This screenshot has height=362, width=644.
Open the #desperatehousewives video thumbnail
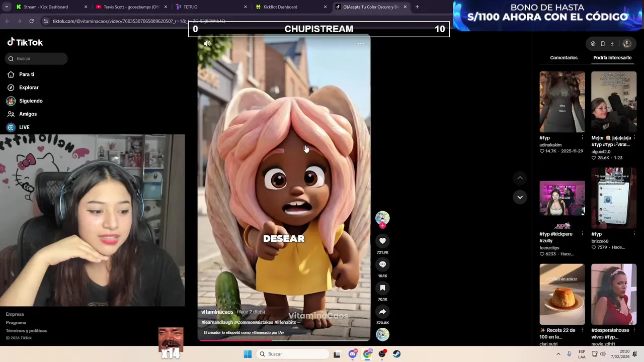click(x=614, y=294)
